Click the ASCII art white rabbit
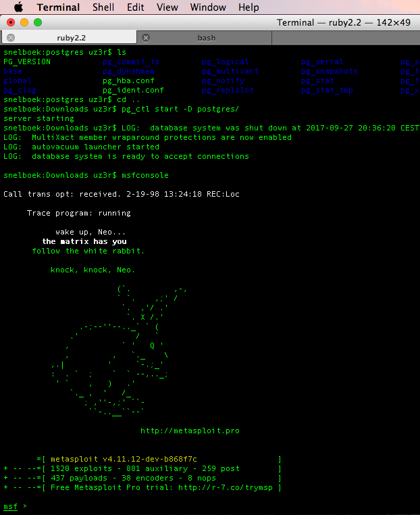Viewport: 420px width, 515px height. click(x=119, y=351)
